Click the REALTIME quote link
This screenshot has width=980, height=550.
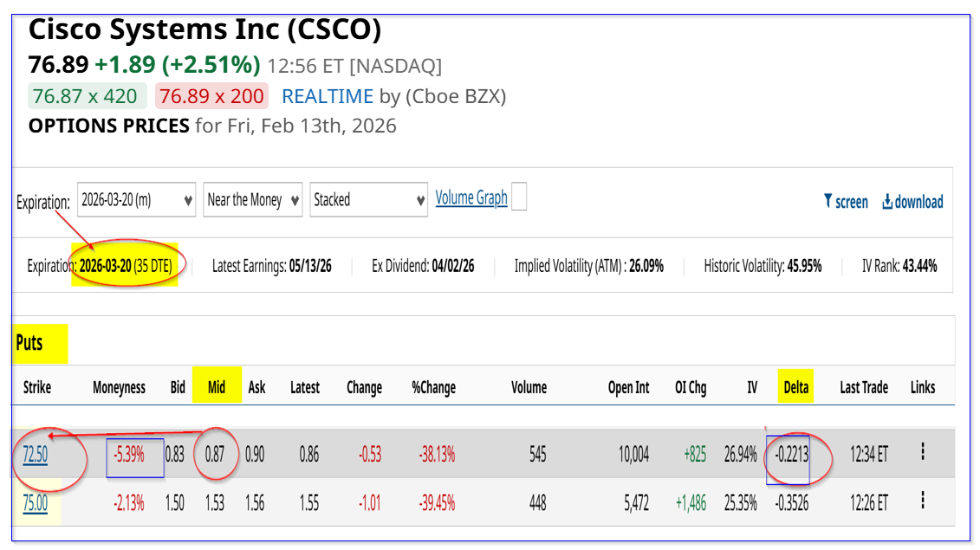(328, 96)
